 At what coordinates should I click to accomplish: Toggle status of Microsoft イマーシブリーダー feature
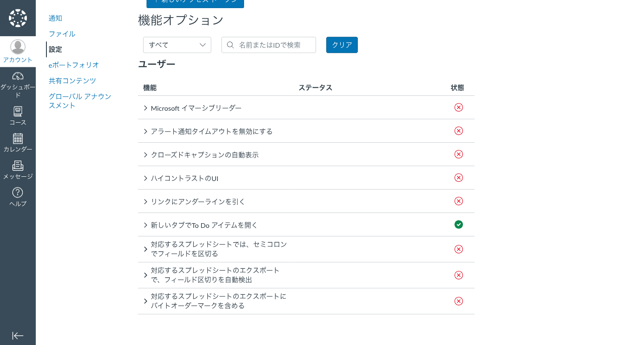click(x=458, y=107)
